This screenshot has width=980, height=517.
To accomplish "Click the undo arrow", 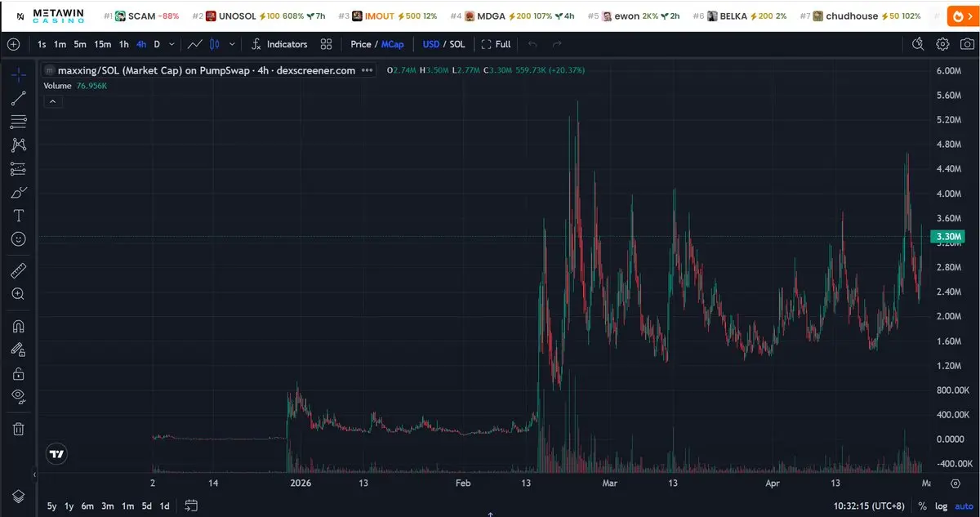I will [x=532, y=44].
